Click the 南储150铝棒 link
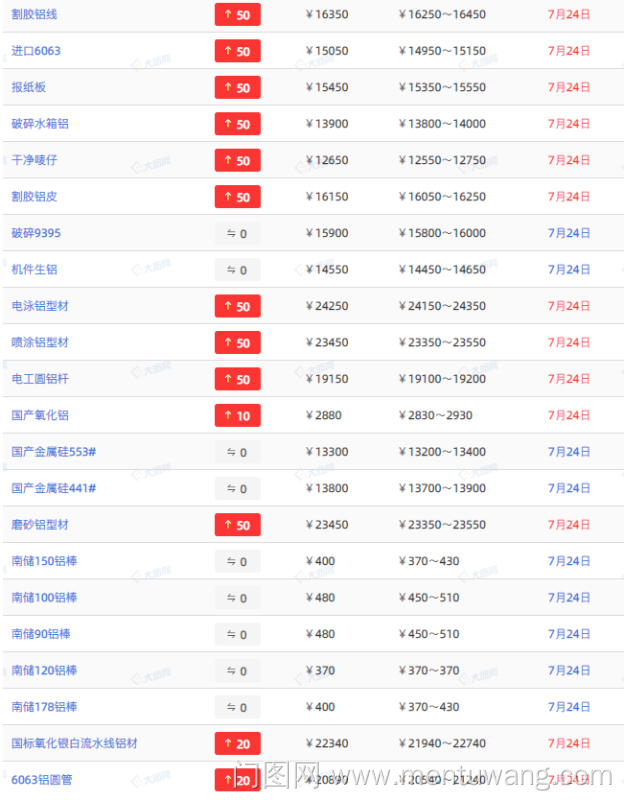The width and height of the screenshot is (624, 800). pyautogui.click(x=44, y=561)
